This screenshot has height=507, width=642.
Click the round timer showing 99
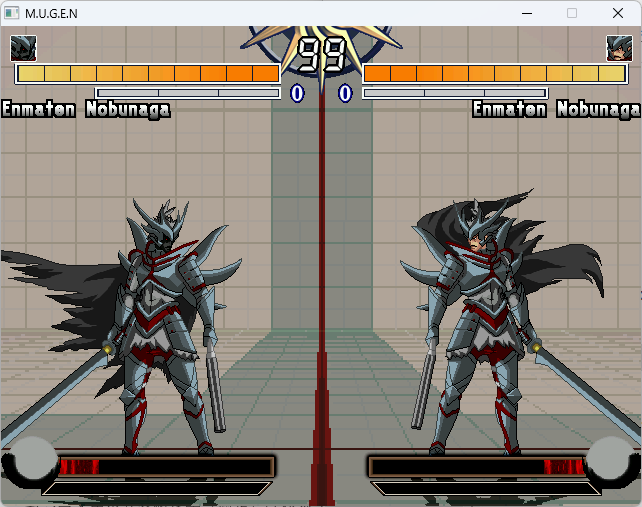coord(321,55)
